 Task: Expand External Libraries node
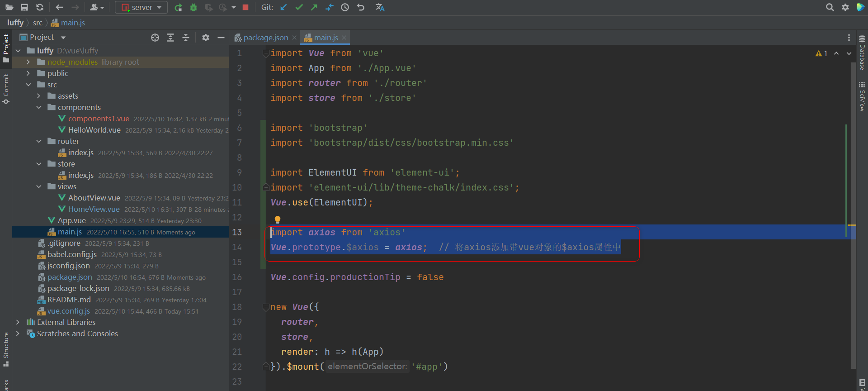[x=18, y=322]
